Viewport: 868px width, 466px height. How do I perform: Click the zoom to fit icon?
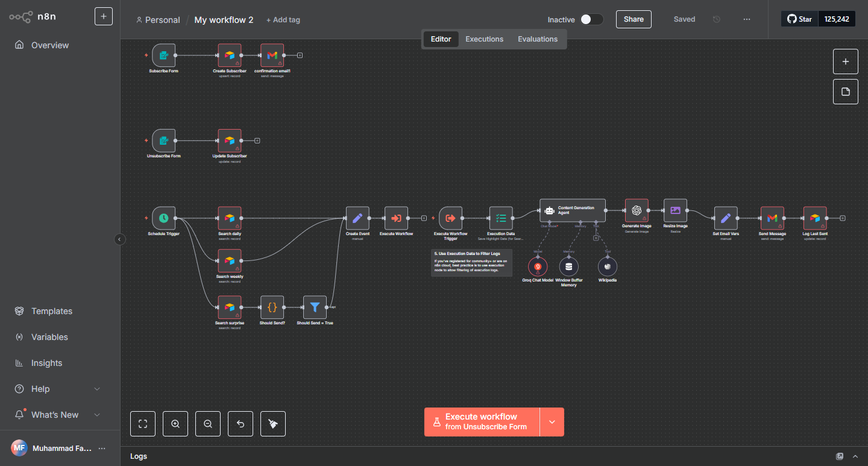(143, 424)
